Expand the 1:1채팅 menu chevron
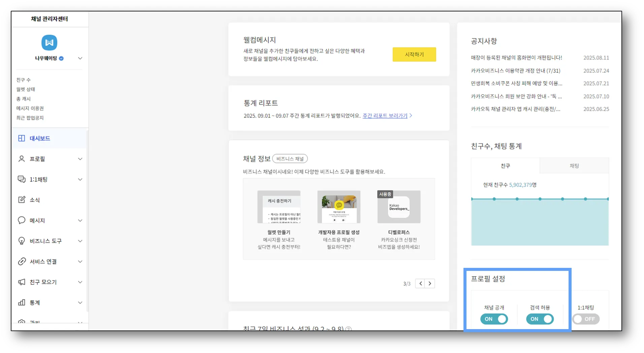 80,179
